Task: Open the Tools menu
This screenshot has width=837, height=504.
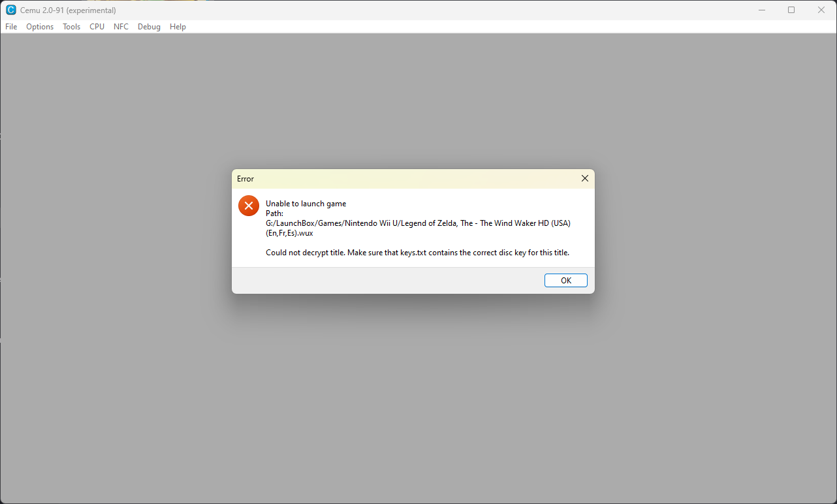Action: [72, 27]
